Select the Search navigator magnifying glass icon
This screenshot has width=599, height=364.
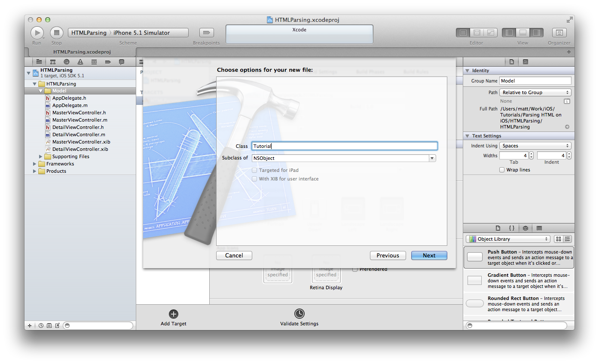click(67, 61)
